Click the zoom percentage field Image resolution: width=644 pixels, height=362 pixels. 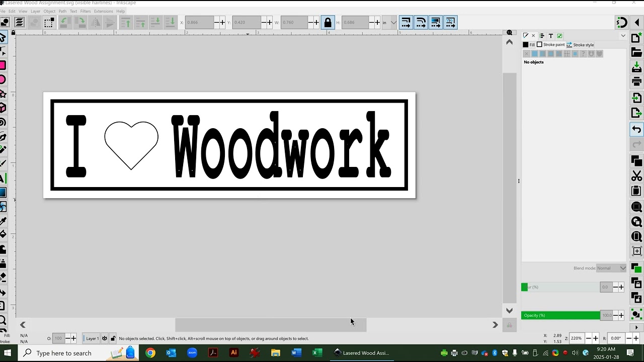pyautogui.click(x=577, y=338)
